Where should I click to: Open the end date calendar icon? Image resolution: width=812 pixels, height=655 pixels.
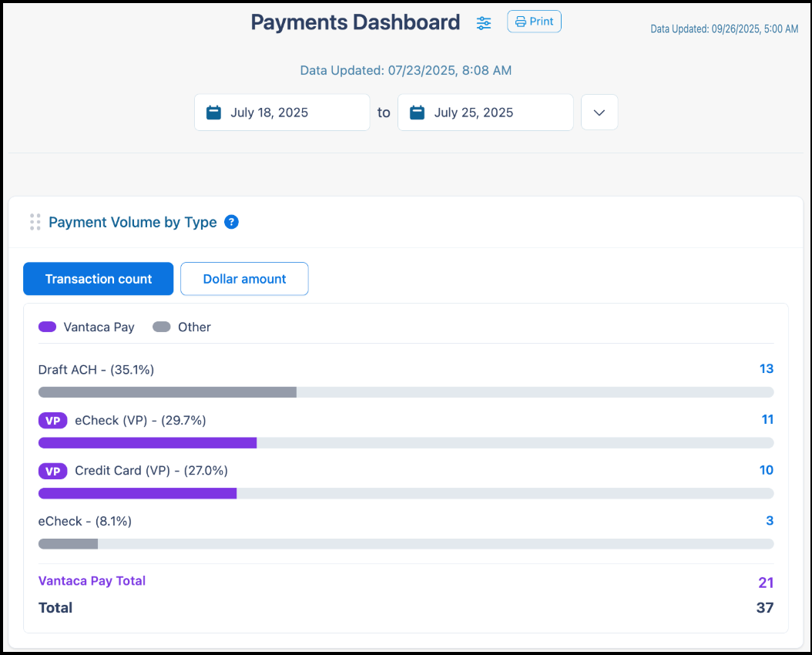(417, 112)
